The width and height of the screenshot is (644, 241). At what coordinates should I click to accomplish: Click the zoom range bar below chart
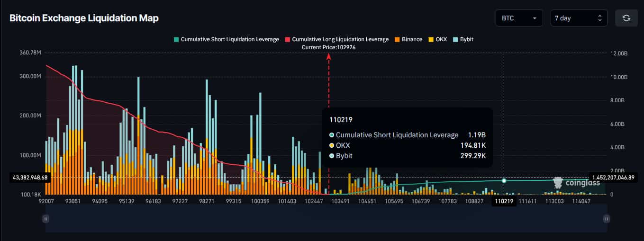(x=326, y=219)
